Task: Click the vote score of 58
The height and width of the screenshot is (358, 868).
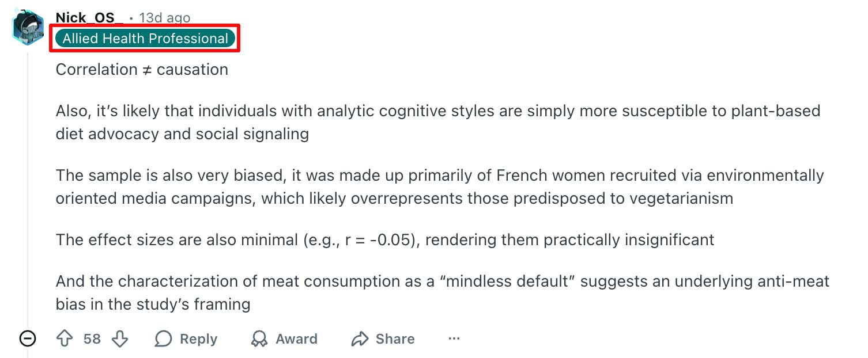Action: pos(92,339)
